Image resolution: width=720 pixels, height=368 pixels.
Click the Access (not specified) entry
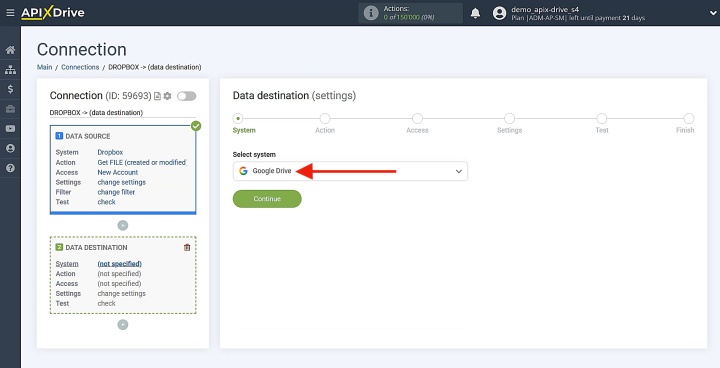[119, 283]
